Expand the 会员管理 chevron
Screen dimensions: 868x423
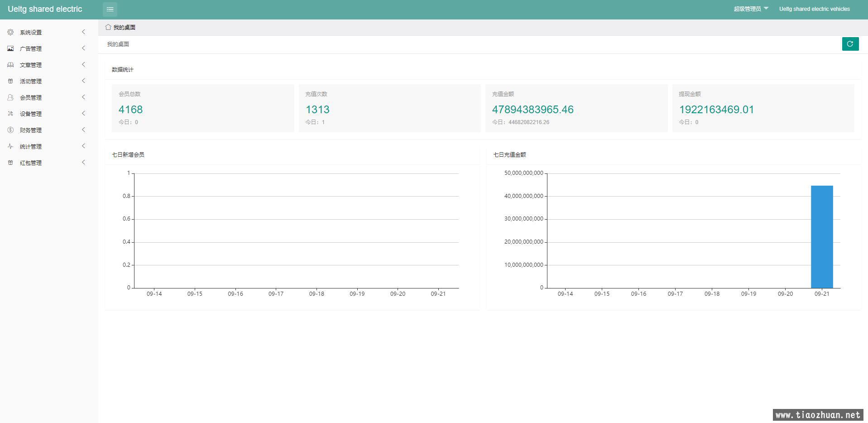(x=83, y=97)
